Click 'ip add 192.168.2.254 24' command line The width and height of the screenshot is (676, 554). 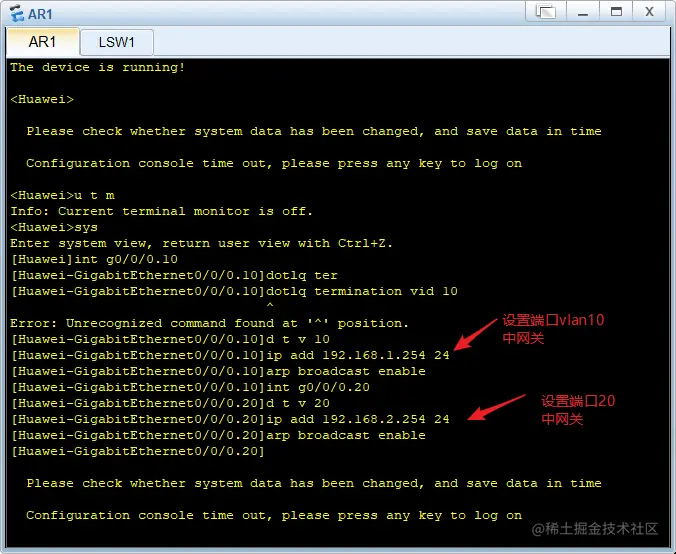click(230, 419)
